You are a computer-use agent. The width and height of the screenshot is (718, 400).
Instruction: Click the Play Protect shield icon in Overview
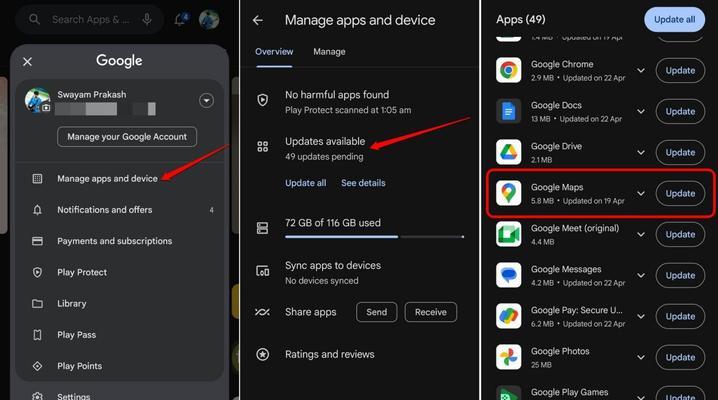[262, 100]
